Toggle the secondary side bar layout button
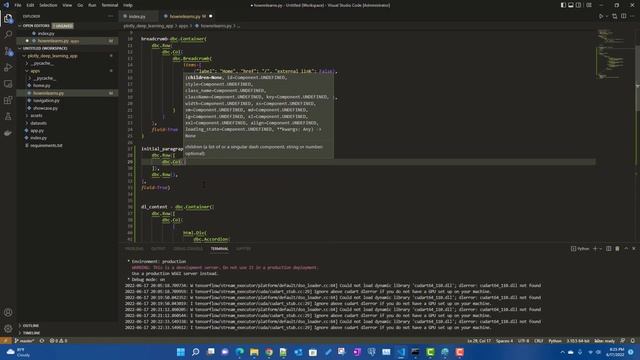The image size is (640, 360). [578, 5]
